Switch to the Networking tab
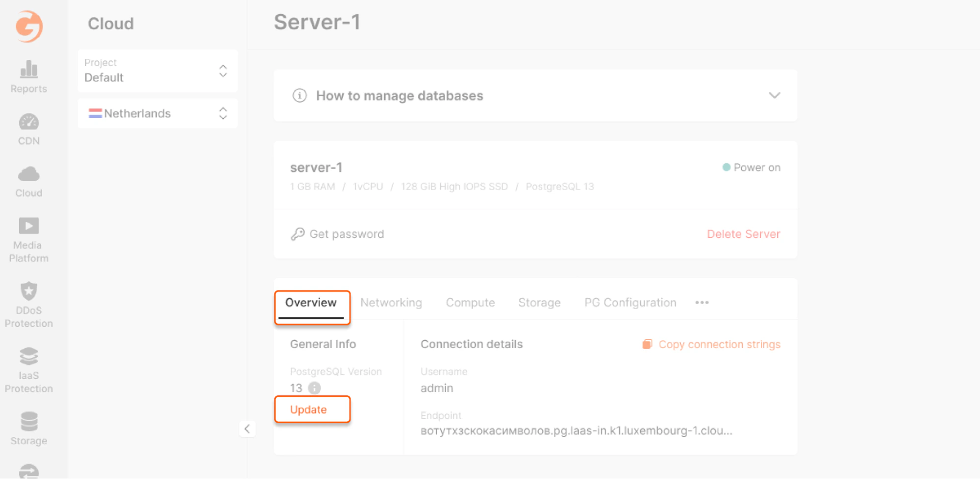This screenshot has height=479, width=980. click(391, 302)
